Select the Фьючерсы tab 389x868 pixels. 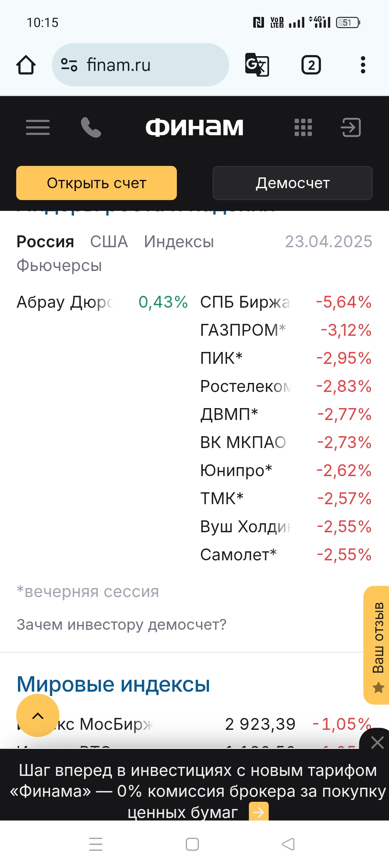59,266
